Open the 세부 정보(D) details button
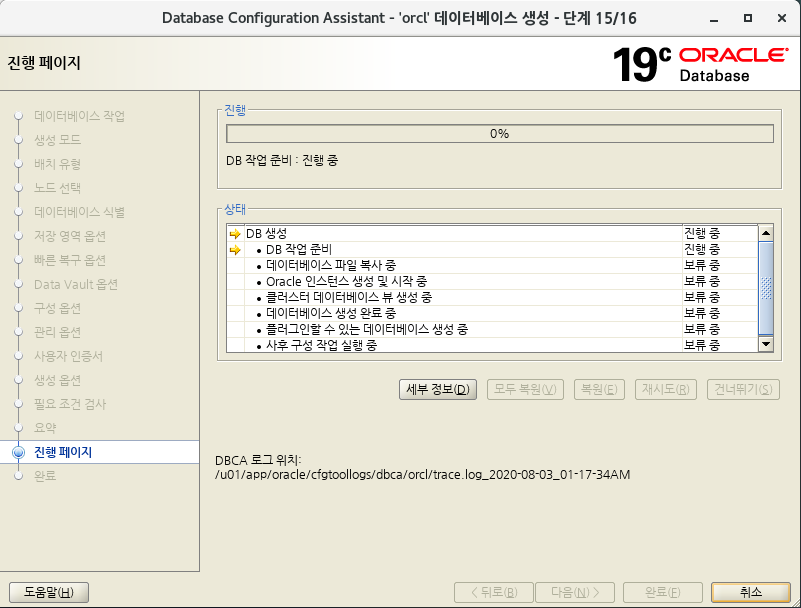Screen dimensions: 801x608 tap(438, 390)
